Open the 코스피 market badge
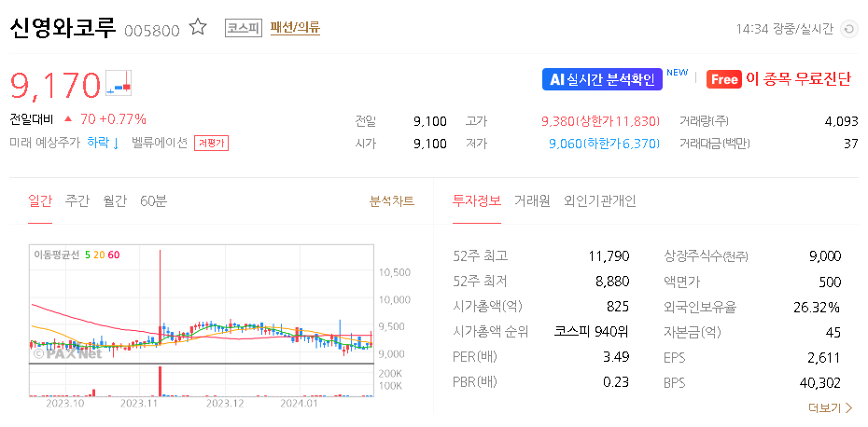 click(x=243, y=28)
